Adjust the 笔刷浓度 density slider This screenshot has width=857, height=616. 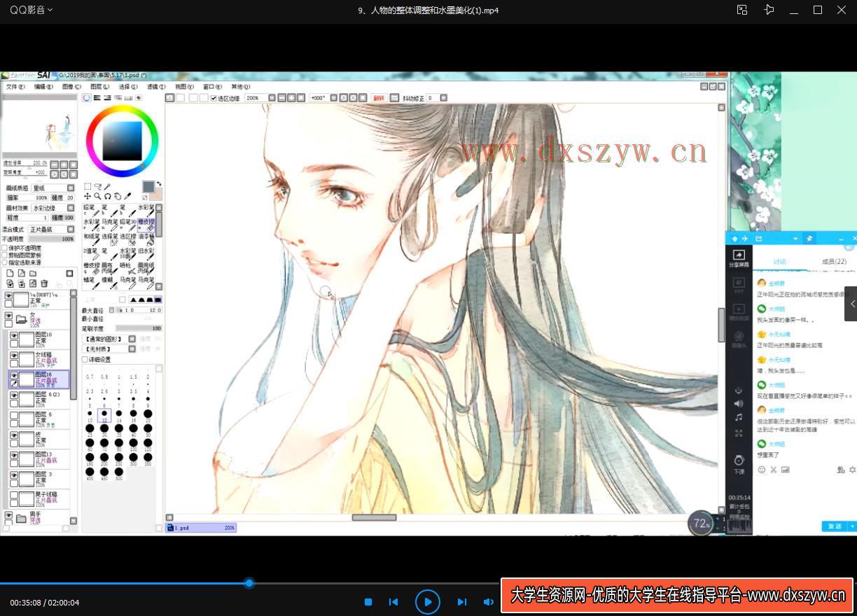(139, 328)
